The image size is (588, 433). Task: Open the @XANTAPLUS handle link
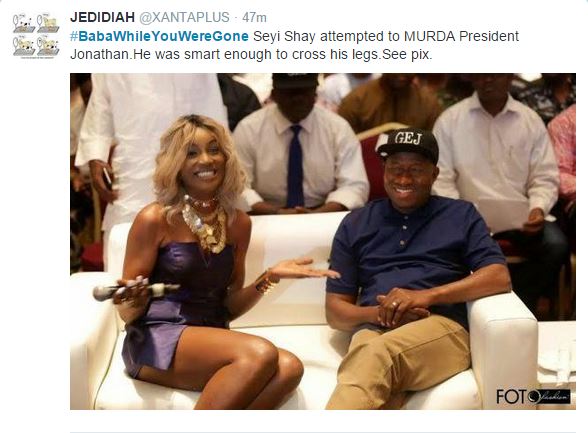(x=184, y=17)
